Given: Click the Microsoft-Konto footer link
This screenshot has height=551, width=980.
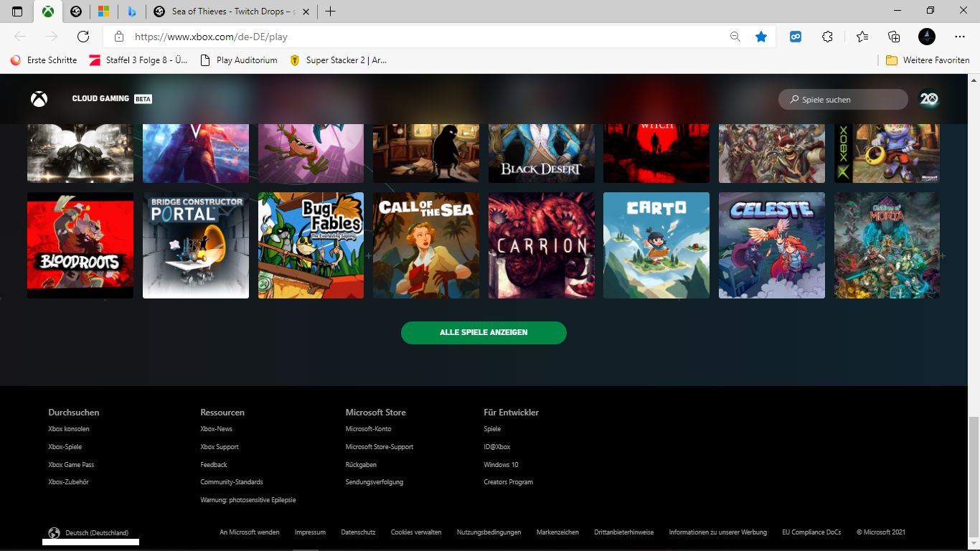Looking at the screenshot, I should [x=369, y=429].
